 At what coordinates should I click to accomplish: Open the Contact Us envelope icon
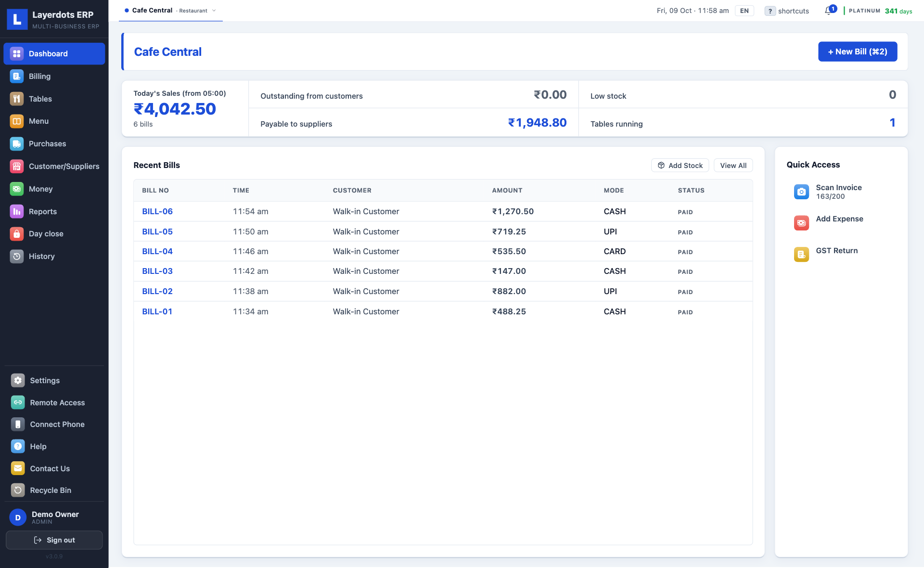tap(18, 468)
